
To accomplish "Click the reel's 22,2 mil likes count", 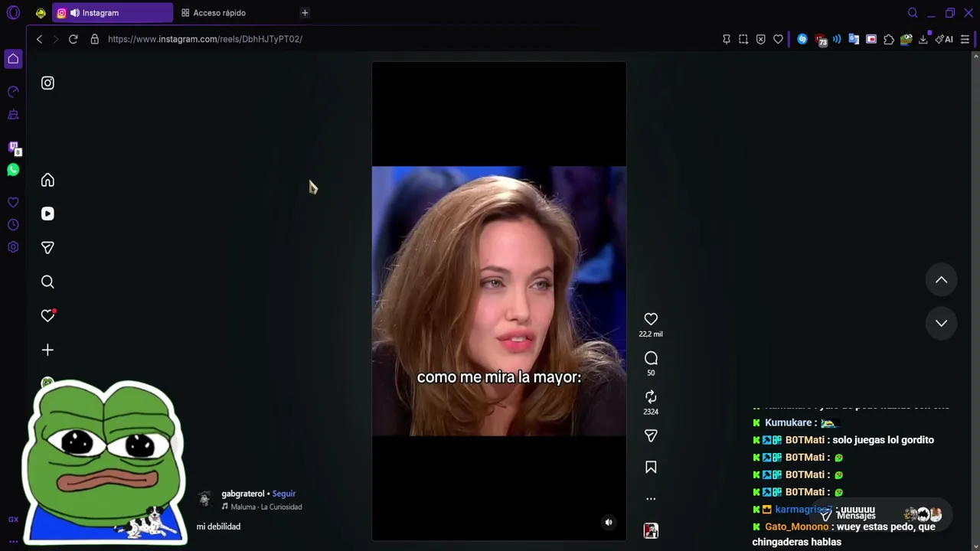I will coord(651,334).
